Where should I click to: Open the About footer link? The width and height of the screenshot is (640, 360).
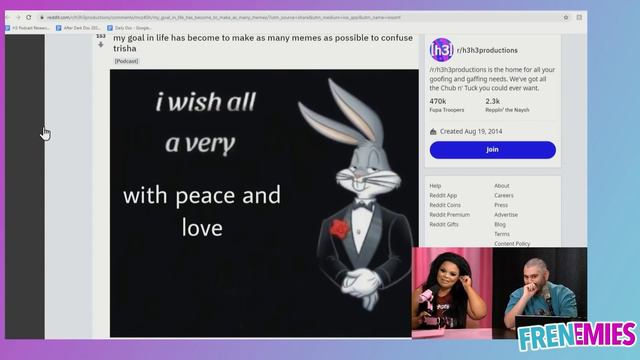[x=502, y=186]
